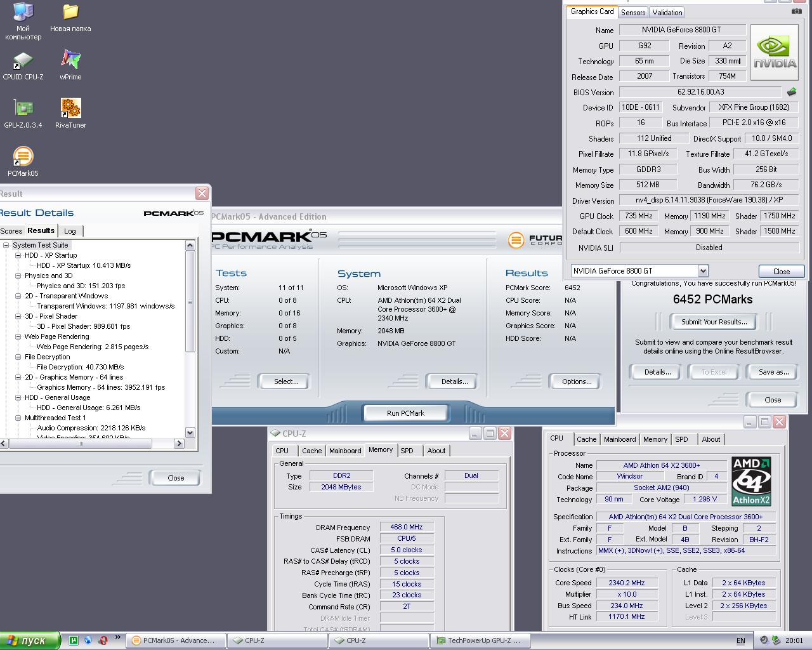Click the horizontal scroll right arrow in results

179,444
